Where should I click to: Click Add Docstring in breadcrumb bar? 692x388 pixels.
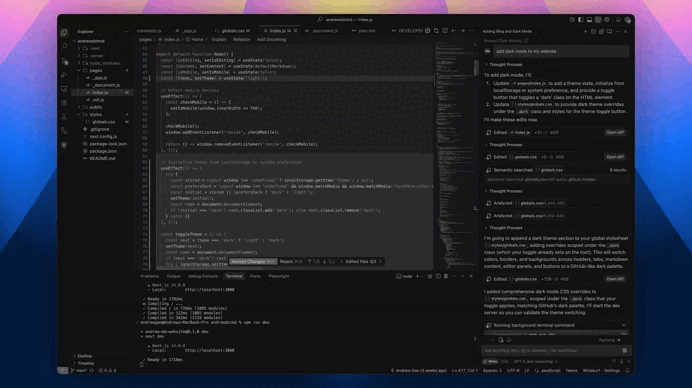(x=271, y=40)
